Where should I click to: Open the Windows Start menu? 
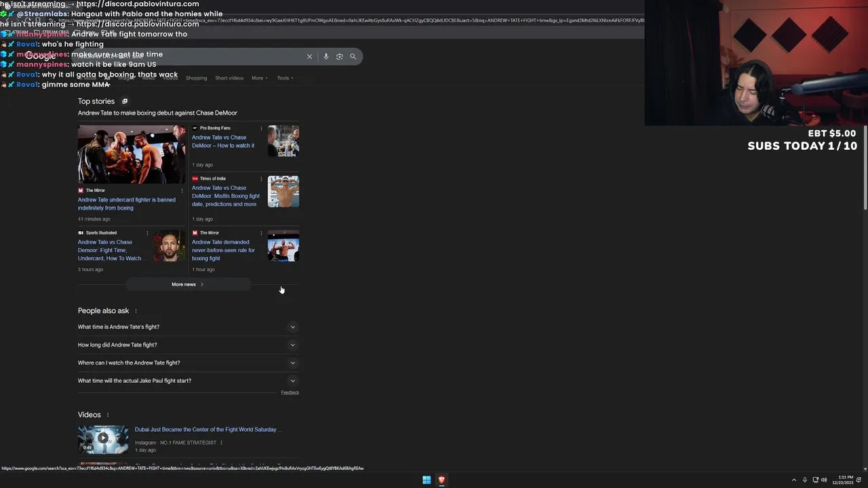coord(427,480)
